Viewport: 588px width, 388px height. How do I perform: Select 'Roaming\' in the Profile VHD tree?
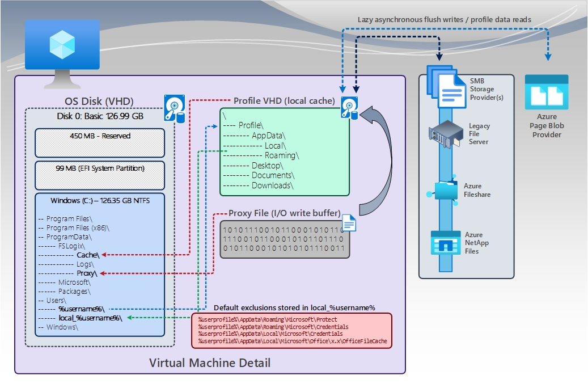[x=261, y=155]
